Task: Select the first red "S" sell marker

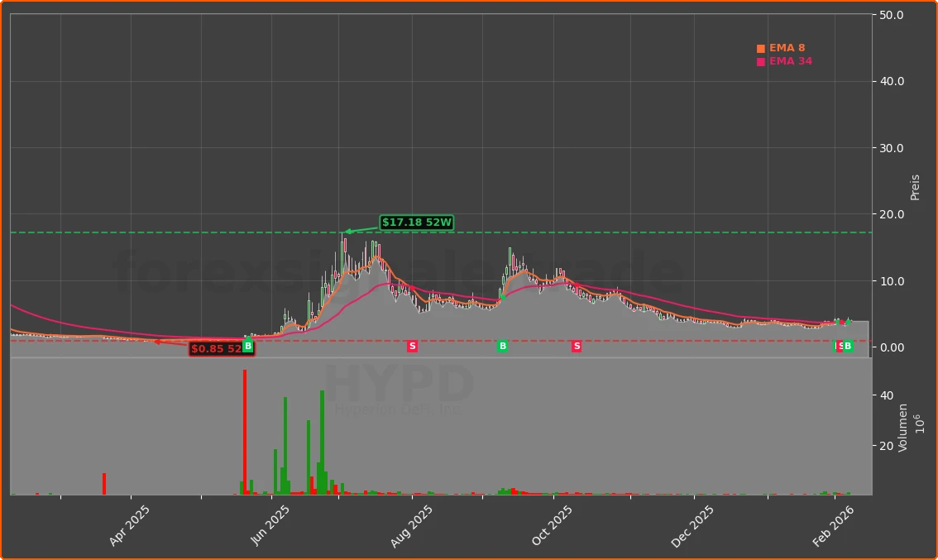Action: [412, 346]
